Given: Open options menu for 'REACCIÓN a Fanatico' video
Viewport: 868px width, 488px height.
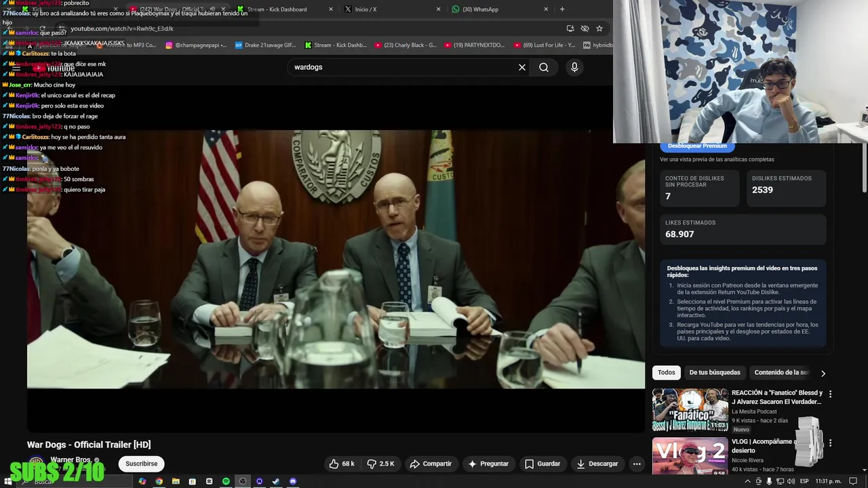Looking at the screenshot, I should tap(830, 394).
